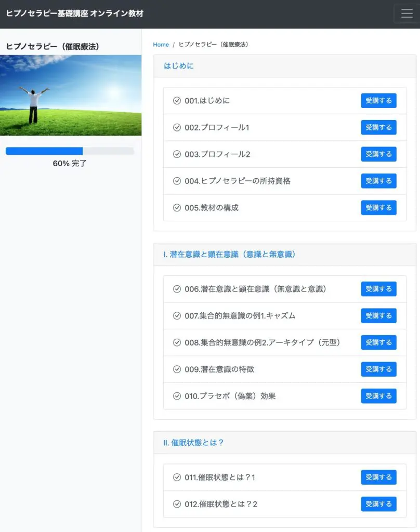The width and height of the screenshot is (420, 532).
Task: Click the checkmark icon beside 010.プラセボ（偽薬）効果
Action: point(177,396)
